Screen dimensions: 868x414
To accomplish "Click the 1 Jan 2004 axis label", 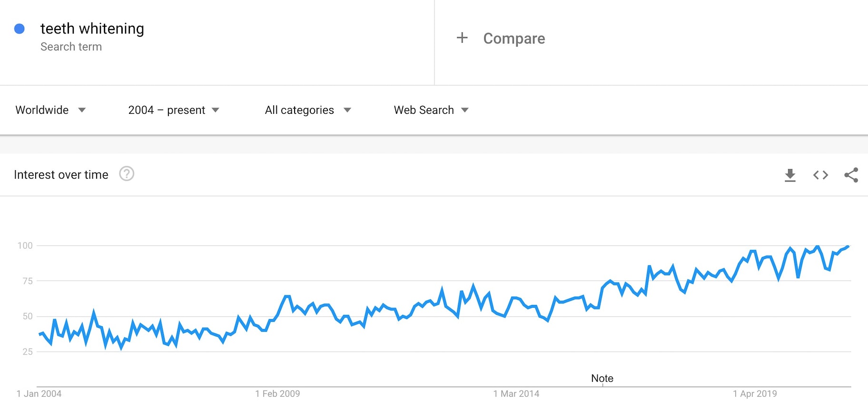I will [39, 394].
